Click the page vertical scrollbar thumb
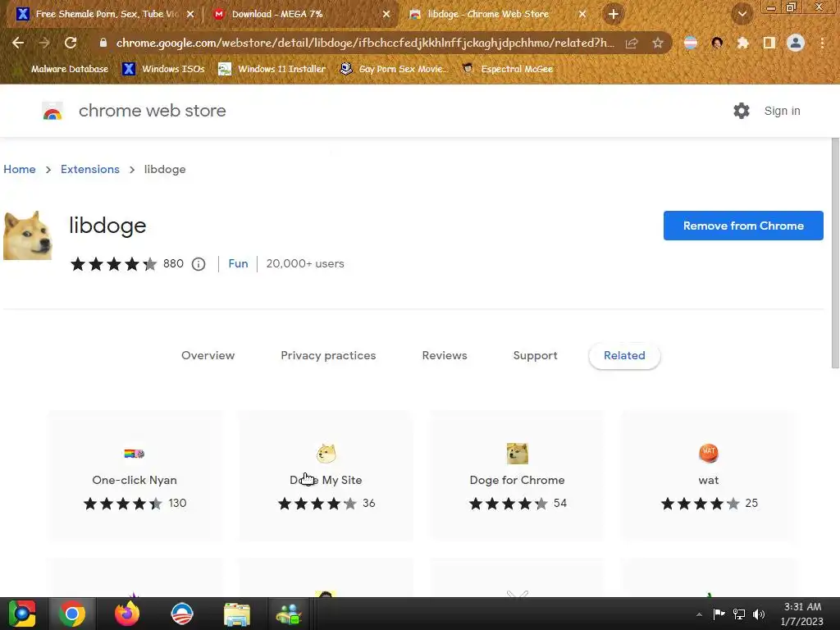This screenshot has height=630, width=840. [835, 253]
